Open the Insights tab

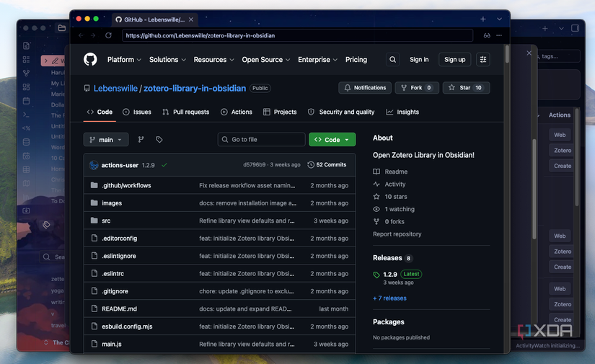click(x=402, y=112)
